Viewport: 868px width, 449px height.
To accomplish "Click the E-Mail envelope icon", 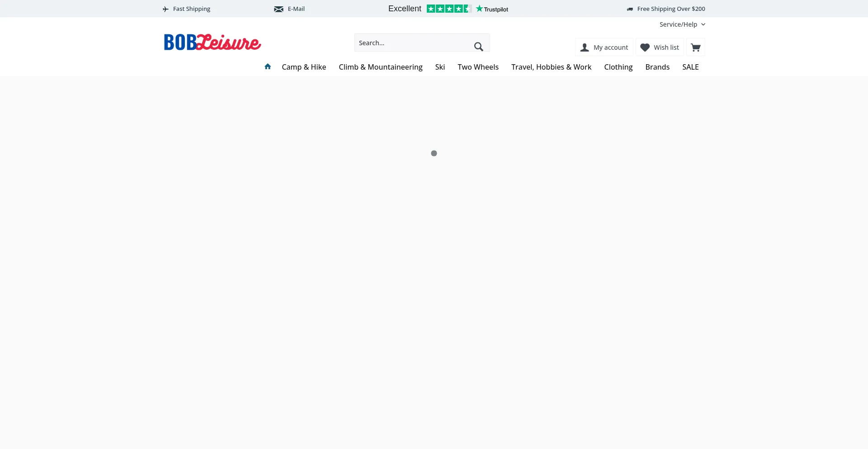I will coord(278,9).
